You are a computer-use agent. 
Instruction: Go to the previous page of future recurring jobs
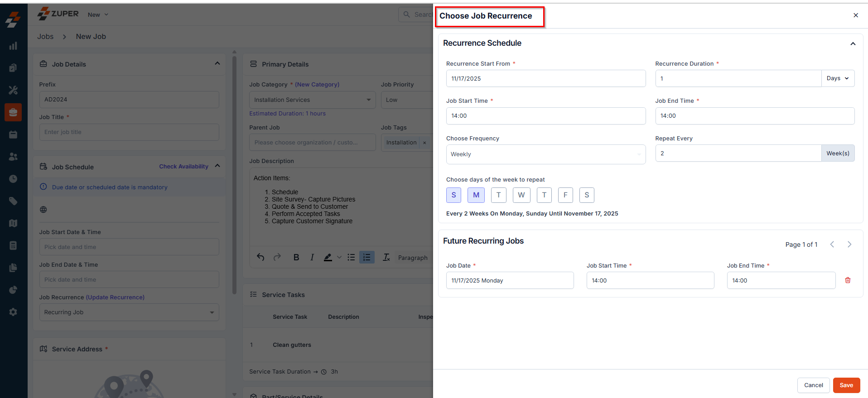[x=832, y=245]
